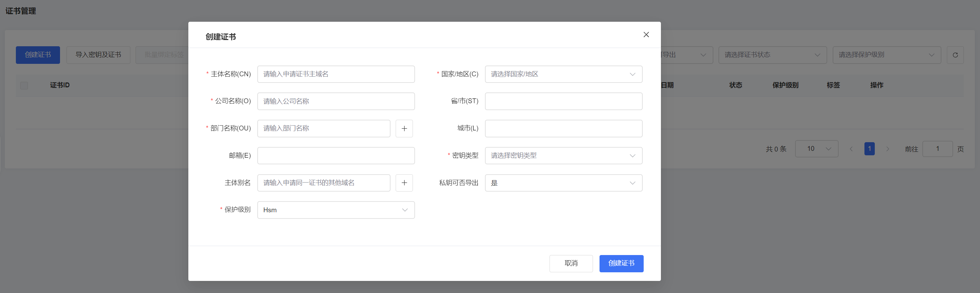Open the 国家/地区(C) dropdown
Viewport: 980px width, 293px height.
coord(563,74)
